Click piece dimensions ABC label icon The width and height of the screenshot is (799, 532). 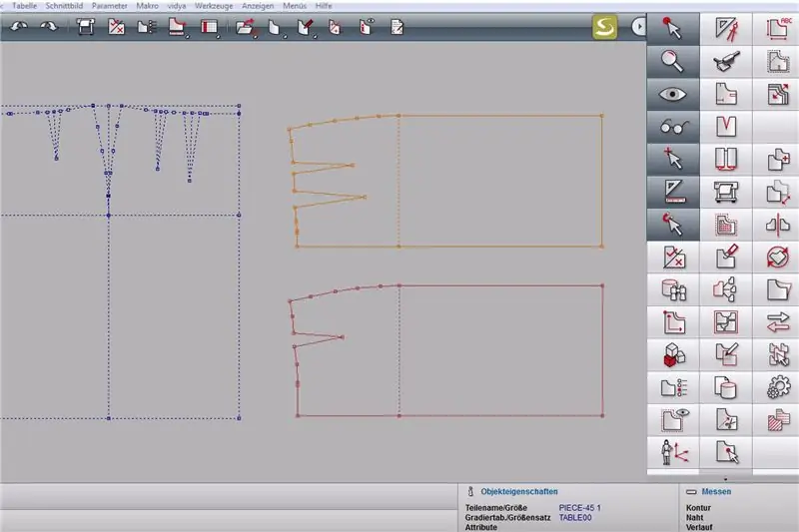point(778,29)
